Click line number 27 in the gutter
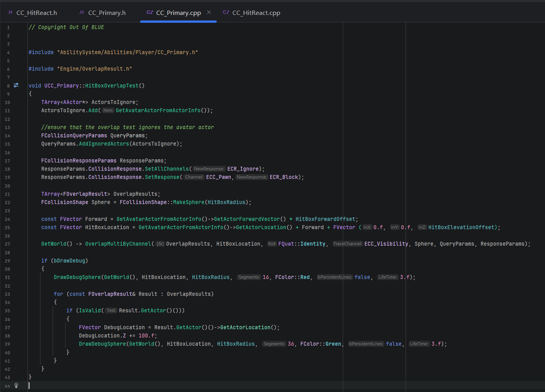 click(7, 244)
